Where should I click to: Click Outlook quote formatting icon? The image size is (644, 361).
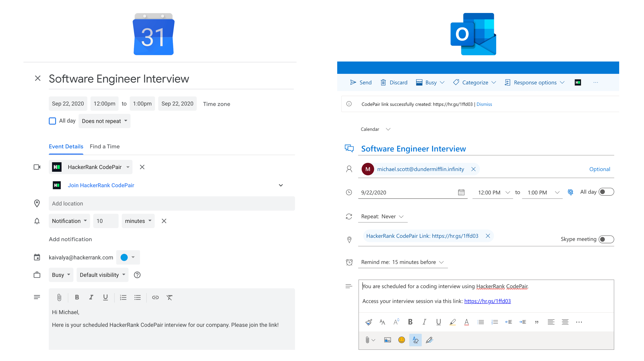tap(536, 322)
